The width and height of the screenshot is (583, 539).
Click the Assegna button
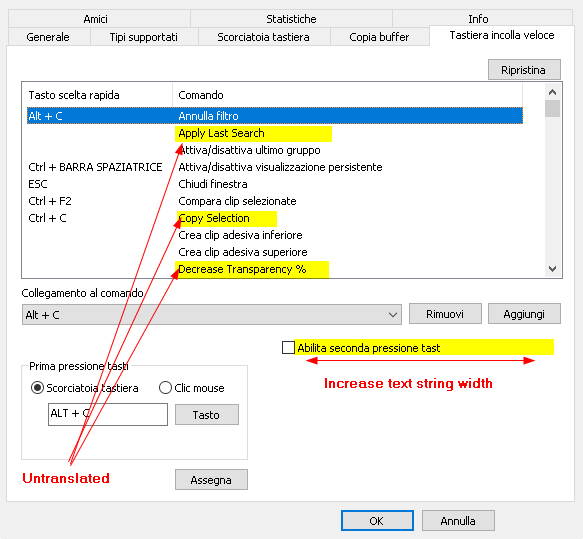coord(211,480)
